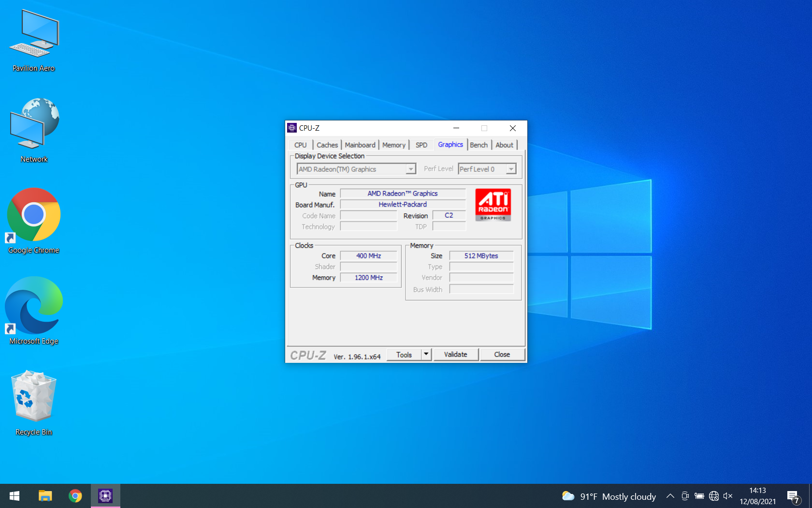Open the notification center icon

793,496
